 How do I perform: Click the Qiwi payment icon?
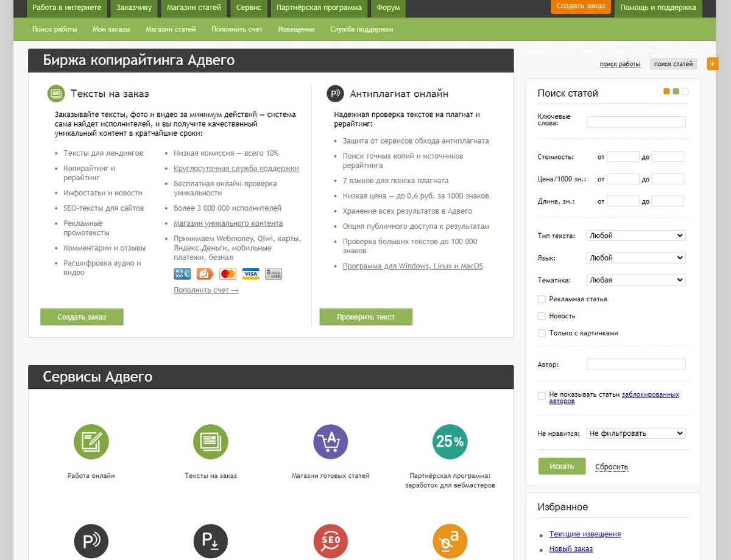point(205,274)
